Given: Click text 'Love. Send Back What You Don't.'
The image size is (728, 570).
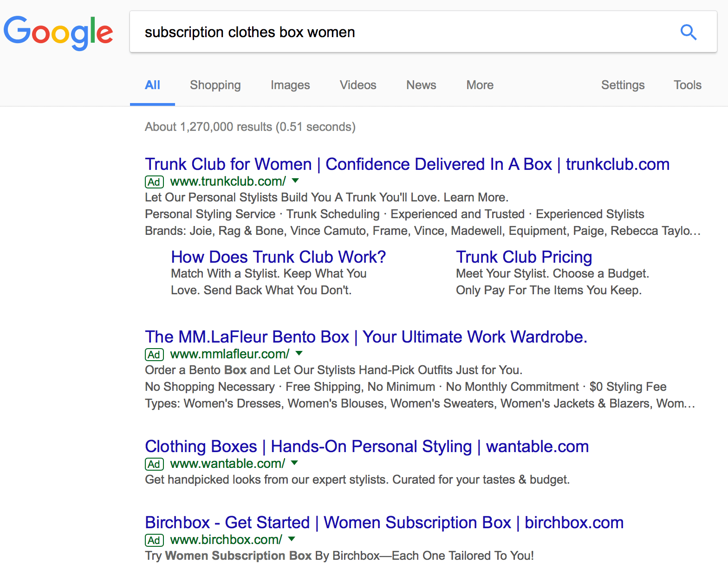Looking at the screenshot, I should [x=261, y=290].
